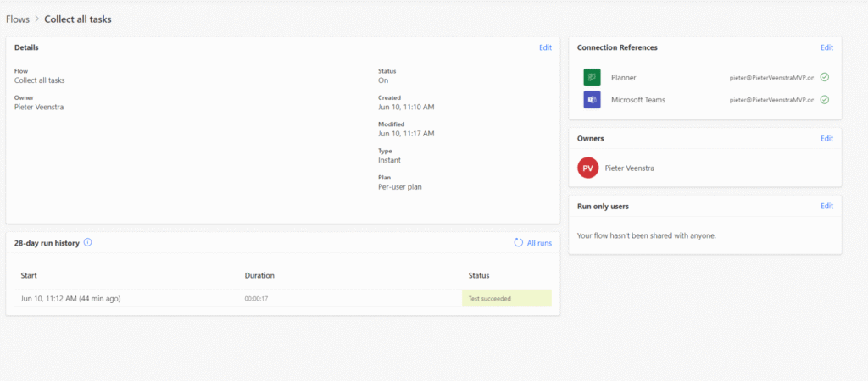The width and height of the screenshot is (868, 381).
Task: Click the PV owner avatar
Action: (x=588, y=168)
